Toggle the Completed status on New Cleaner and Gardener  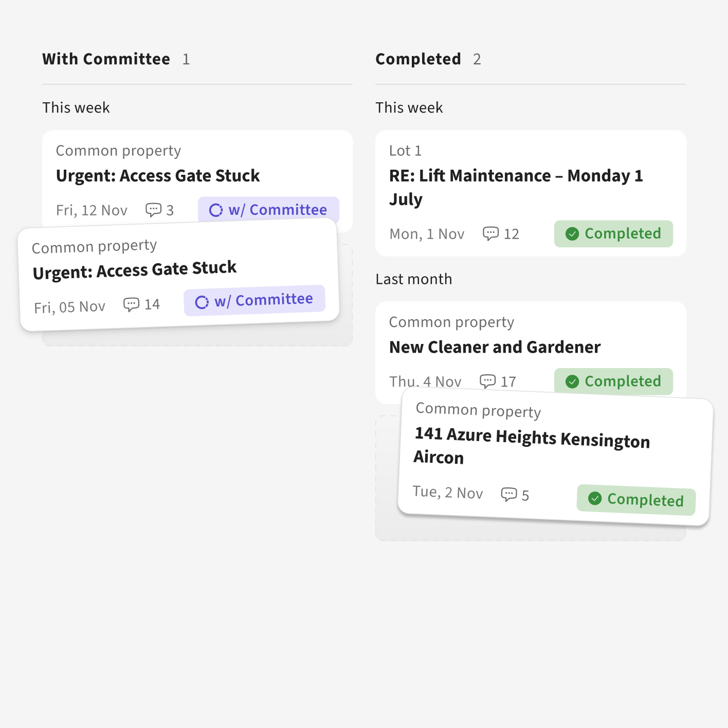[613, 381]
